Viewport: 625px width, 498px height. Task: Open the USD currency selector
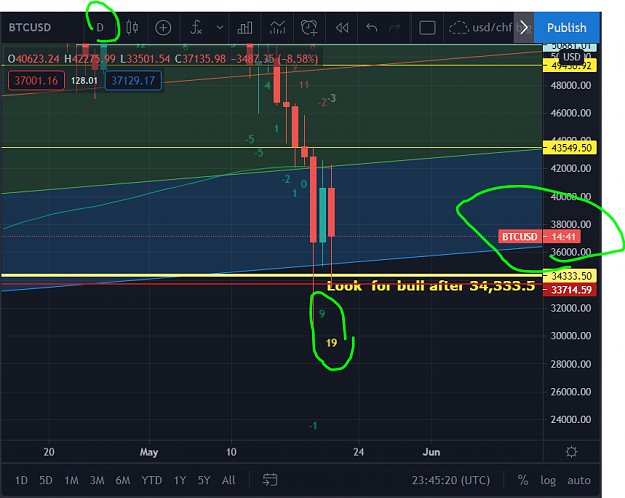pyautogui.click(x=572, y=57)
